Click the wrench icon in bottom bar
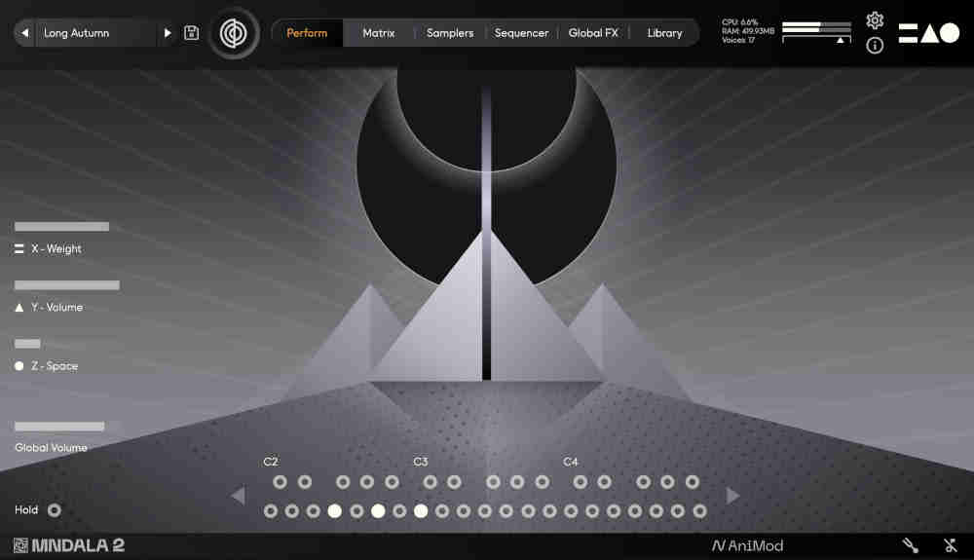The width and height of the screenshot is (974, 560). (x=910, y=545)
